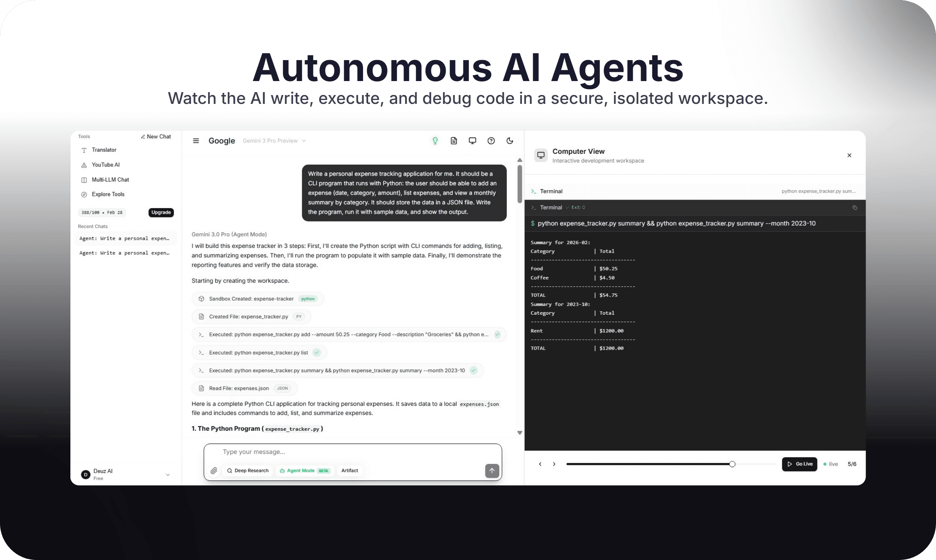Open the Gemini 3 Pro Preview model dropdown
The height and width of the screenshot is (560, 936).
pyautogui.click(x=274, y=140)
